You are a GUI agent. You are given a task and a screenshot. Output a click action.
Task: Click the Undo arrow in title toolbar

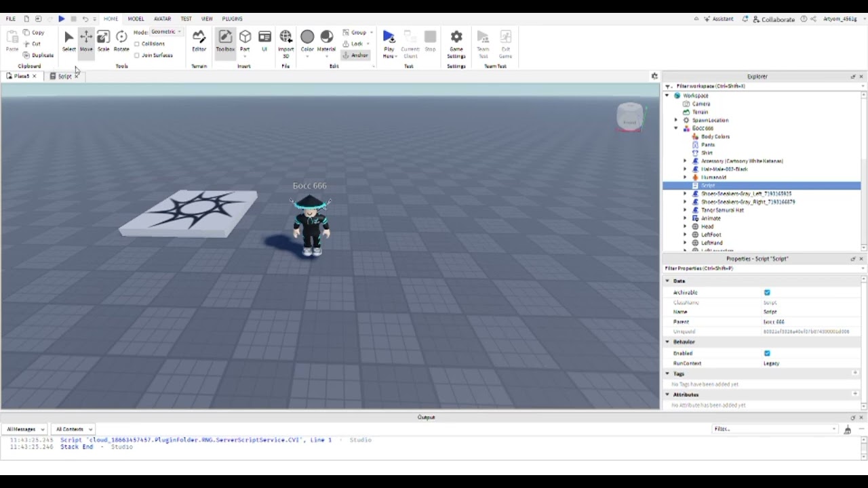(85, 19)
